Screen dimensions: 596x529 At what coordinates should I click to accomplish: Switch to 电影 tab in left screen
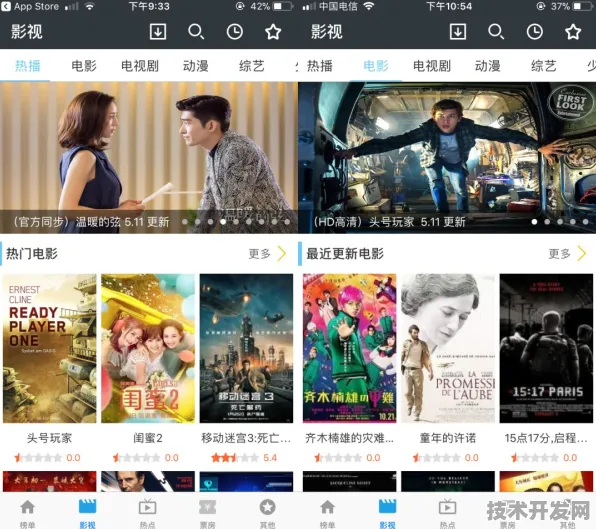coord(84,66)
